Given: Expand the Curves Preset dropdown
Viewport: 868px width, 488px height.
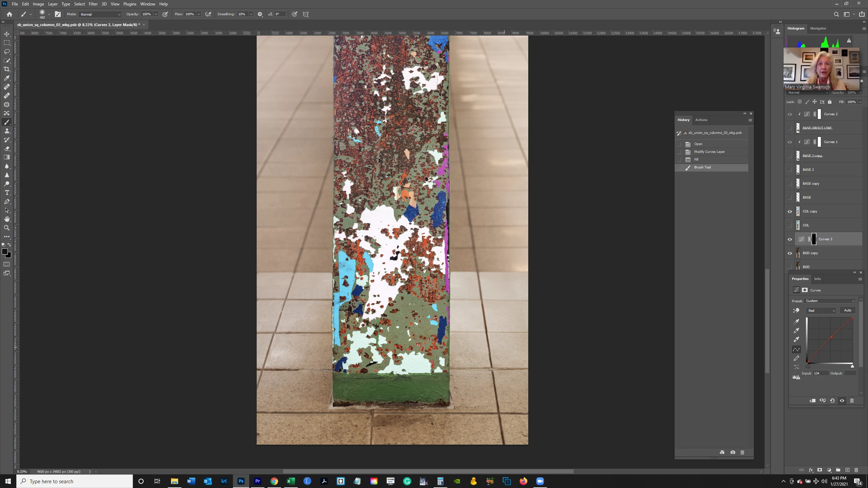Looking at the screenshot, I should coord(830,301).
